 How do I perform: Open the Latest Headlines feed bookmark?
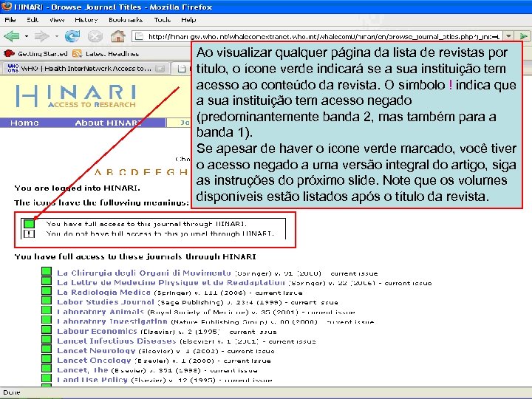pos(106,54)
